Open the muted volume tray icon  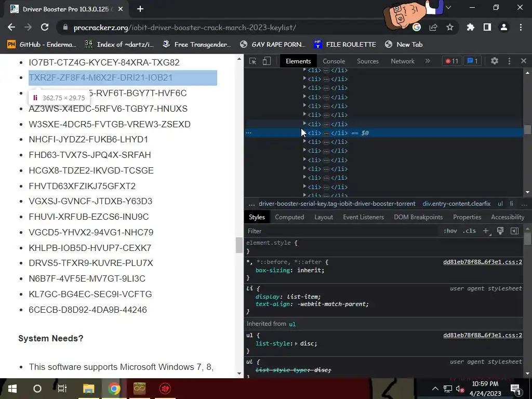click(x=460, y=389)
